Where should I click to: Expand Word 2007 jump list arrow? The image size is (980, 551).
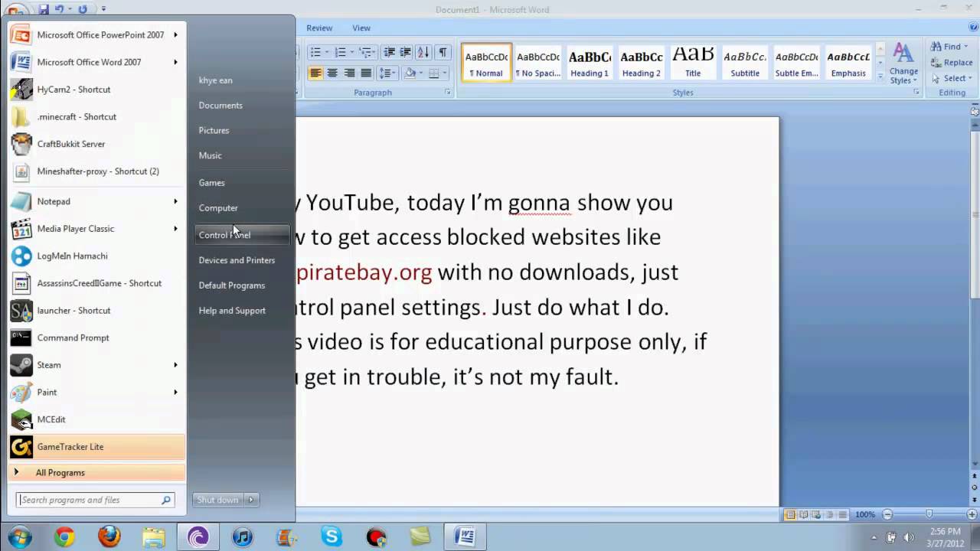coord(175,62)
